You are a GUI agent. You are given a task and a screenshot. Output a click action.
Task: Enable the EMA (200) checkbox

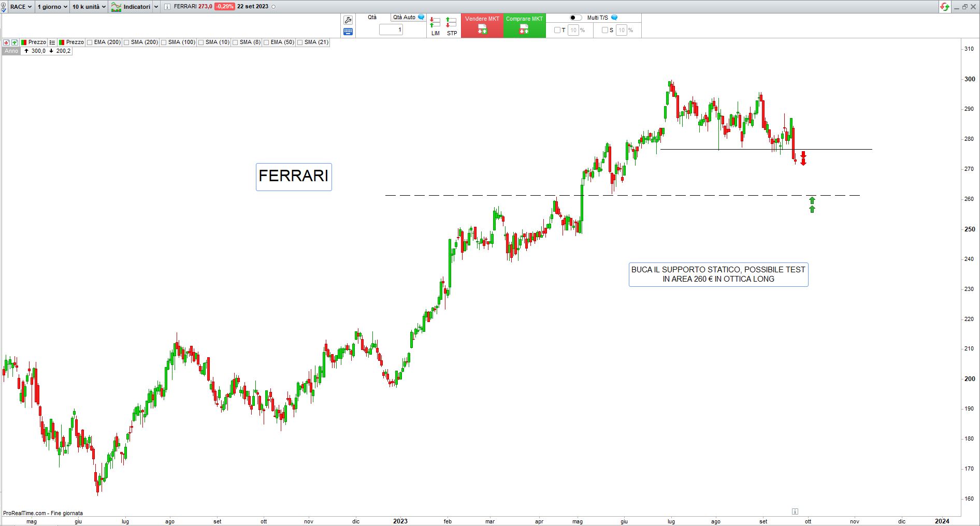coord(90,42)
